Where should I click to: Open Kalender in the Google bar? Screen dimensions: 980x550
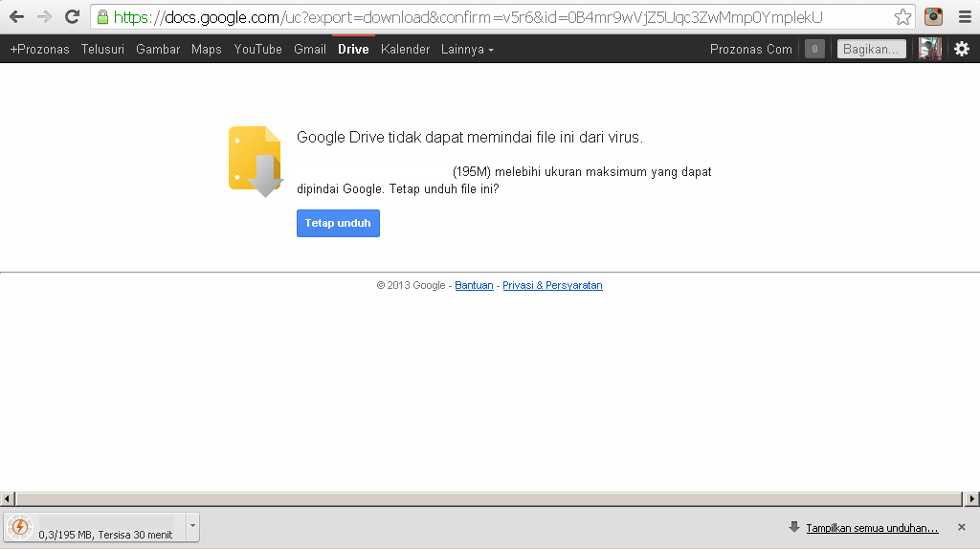[405, 49]
